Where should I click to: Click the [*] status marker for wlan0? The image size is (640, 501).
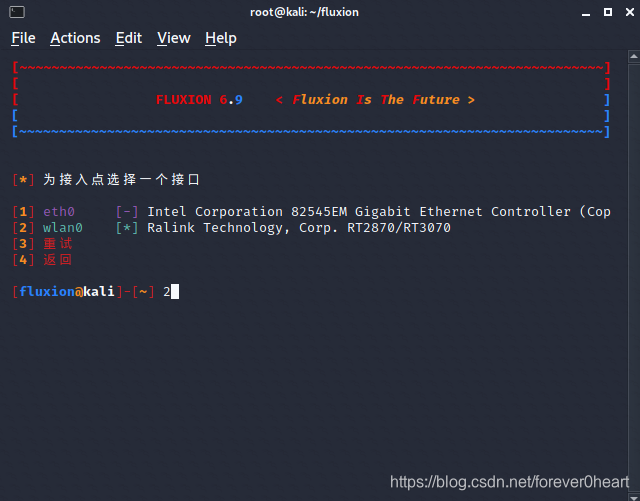tap(127, 227)
